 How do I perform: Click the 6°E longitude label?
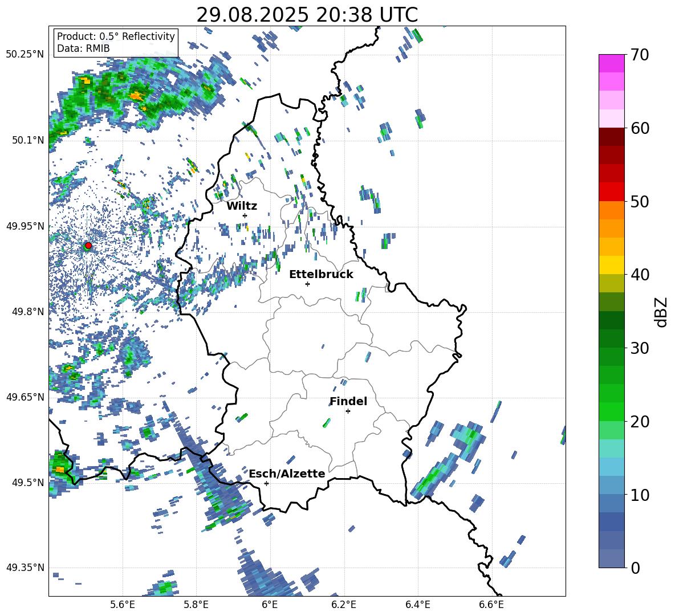click(270, 605)
